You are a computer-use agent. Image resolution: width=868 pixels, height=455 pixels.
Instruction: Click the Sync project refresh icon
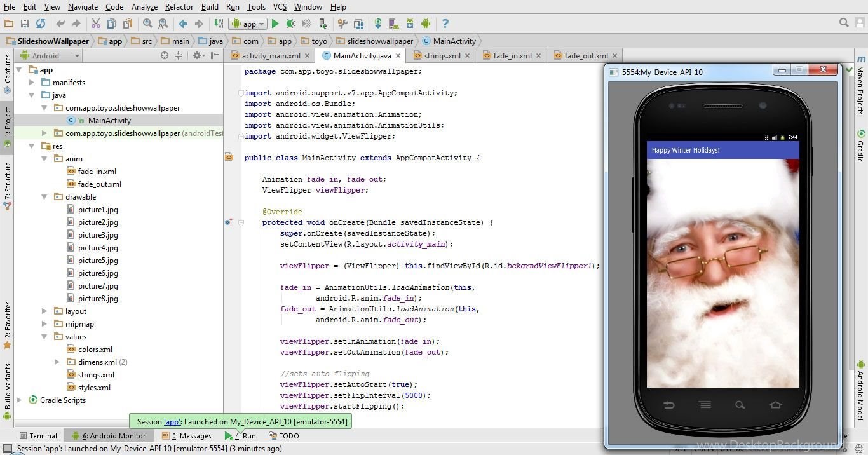click(41, 24)
